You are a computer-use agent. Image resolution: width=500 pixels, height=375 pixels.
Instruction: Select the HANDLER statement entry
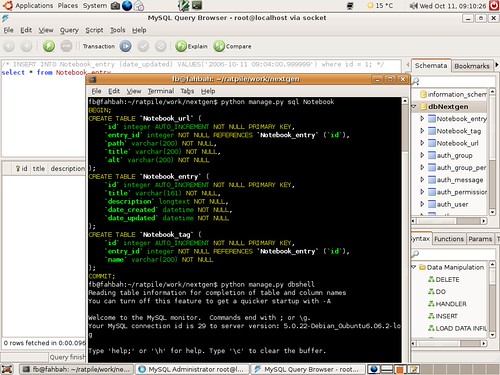(x=447, y=304)
